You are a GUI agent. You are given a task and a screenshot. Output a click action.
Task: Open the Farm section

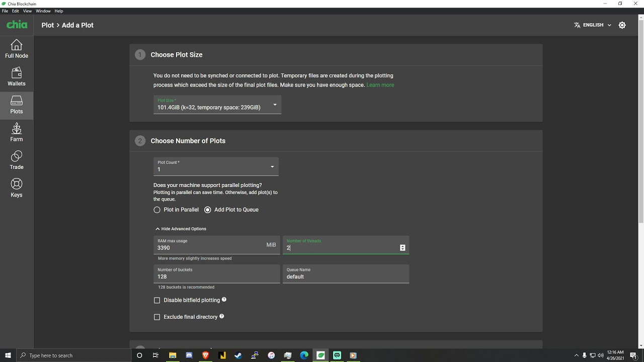[x=17, y=133]
